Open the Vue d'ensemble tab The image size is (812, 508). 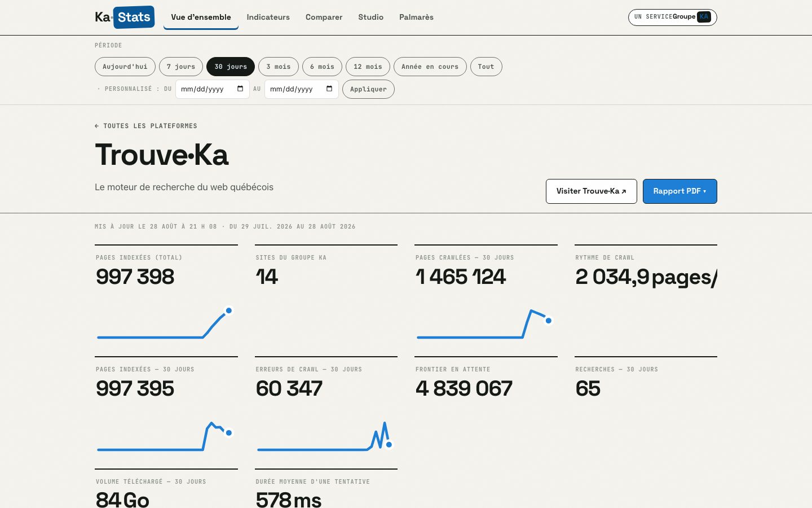[x=201, y=17]
